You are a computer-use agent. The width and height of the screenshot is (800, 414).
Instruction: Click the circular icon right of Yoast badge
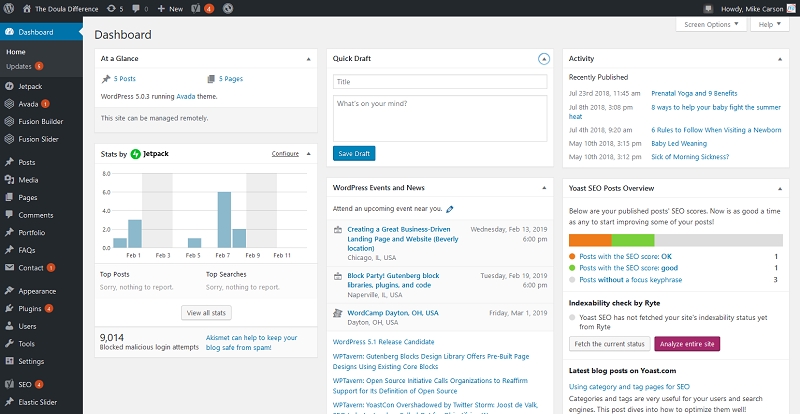click(x=228, y=8)
